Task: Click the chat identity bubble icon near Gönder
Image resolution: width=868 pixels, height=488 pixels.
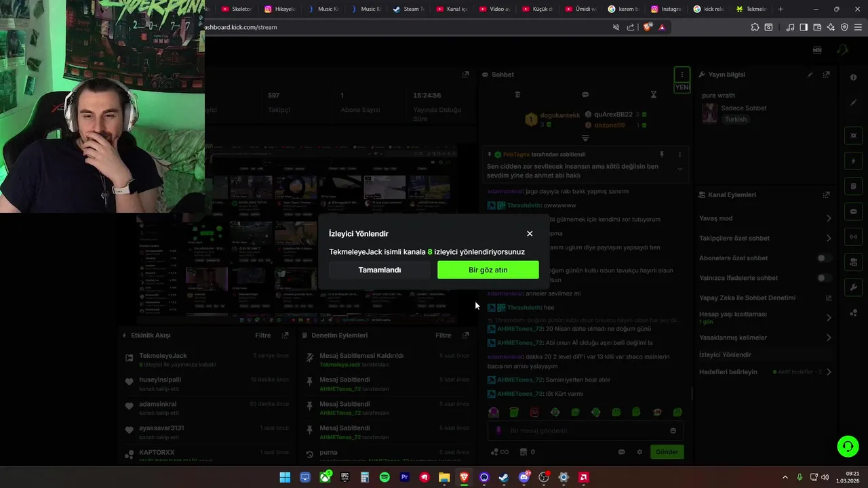Action: (621, 452)
